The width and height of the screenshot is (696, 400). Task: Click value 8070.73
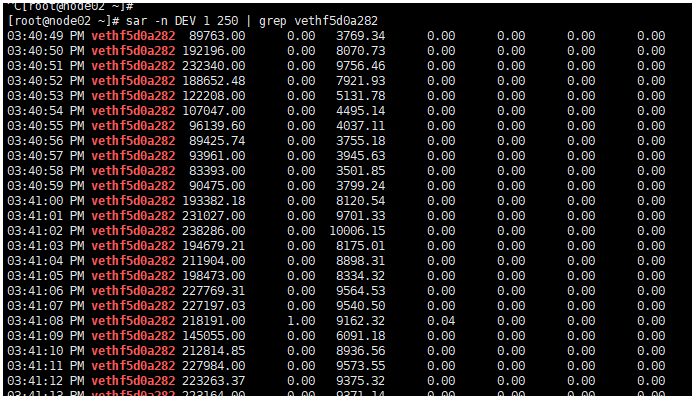[360, 51]
